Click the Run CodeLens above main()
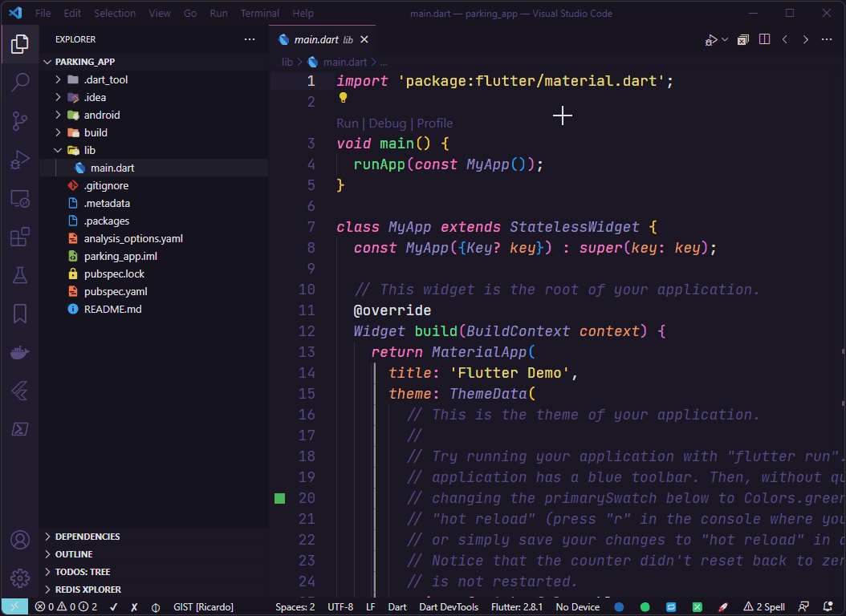 pos(347,124)
